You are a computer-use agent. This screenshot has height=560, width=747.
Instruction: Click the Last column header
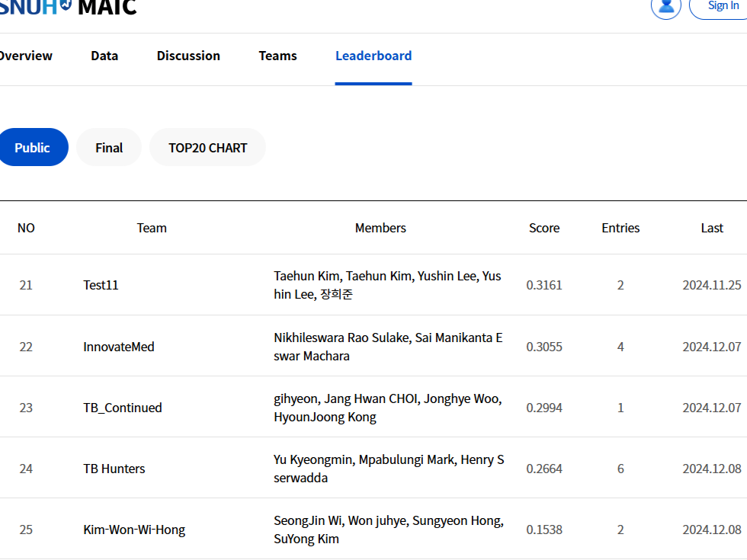click(712, 228)
